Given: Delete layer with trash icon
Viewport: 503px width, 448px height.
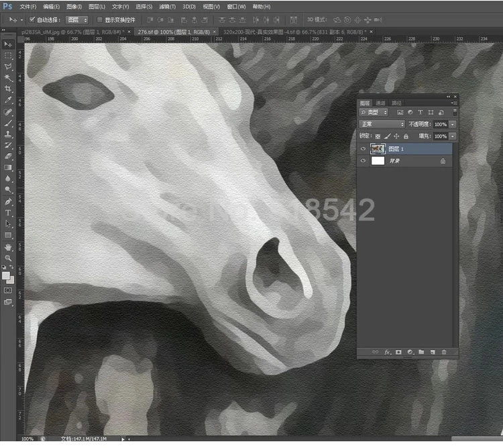Looking at the screenshot, I should pyautogui.click(x=444, y=352).
